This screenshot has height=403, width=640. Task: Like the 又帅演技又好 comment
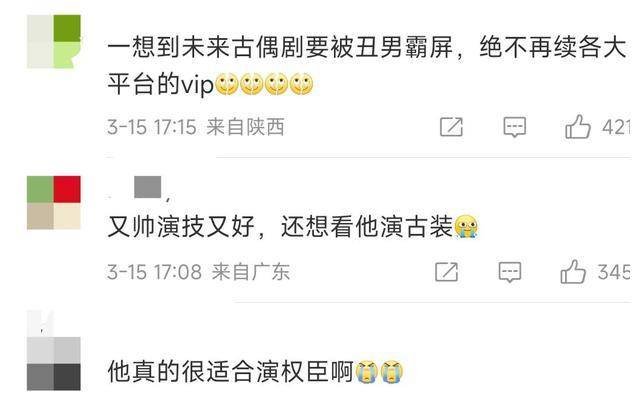pos(573,272)
